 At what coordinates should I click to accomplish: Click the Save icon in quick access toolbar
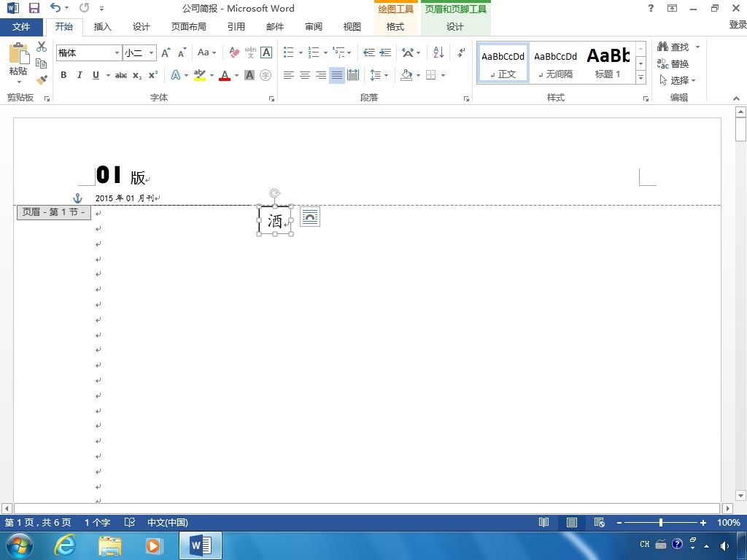click(x=34, y=8)
